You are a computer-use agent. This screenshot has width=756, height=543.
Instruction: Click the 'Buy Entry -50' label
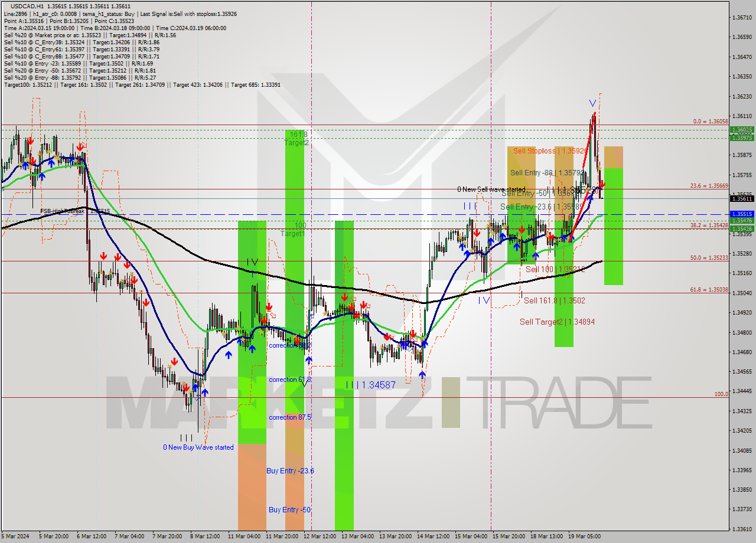(x=289, y=510)
